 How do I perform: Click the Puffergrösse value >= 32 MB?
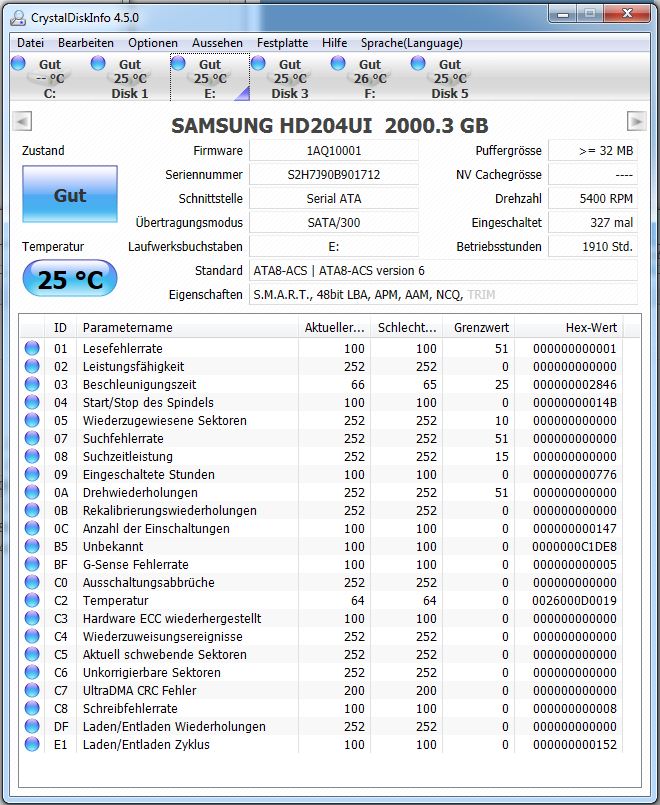point(593,151)
